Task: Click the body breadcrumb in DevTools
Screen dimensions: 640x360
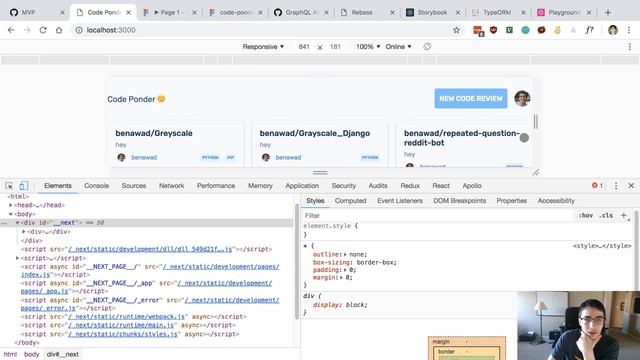Action: tap(31, 354)
